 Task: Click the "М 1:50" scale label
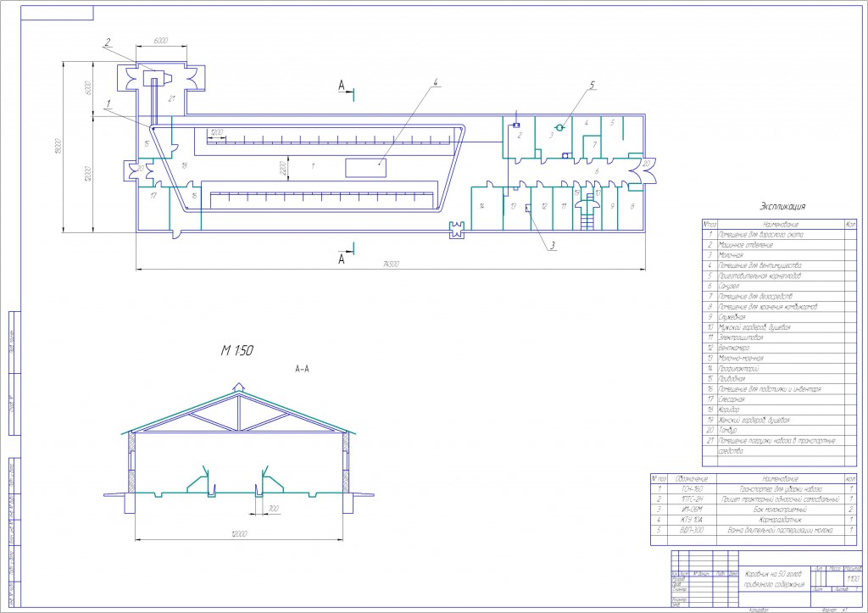(237, 350)
